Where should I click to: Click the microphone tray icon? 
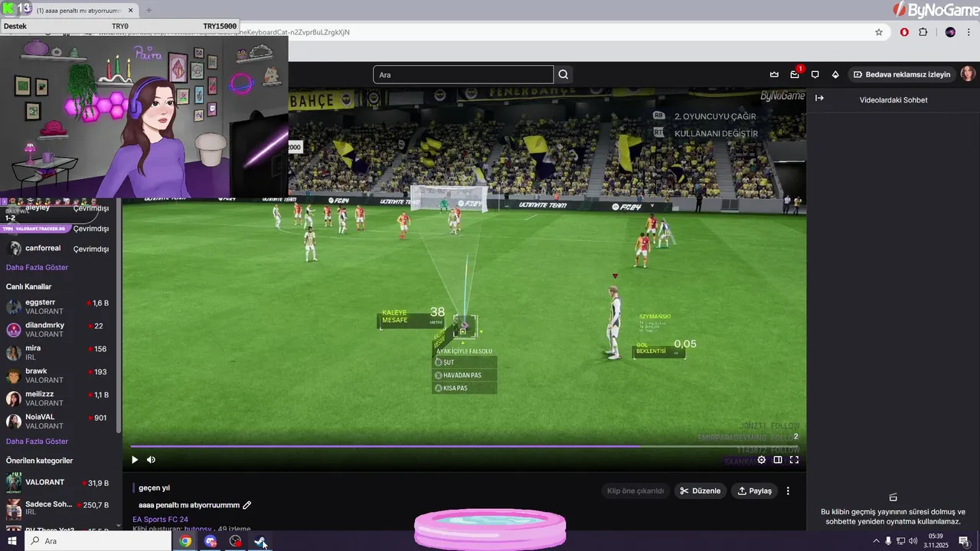tap(888, 541)
